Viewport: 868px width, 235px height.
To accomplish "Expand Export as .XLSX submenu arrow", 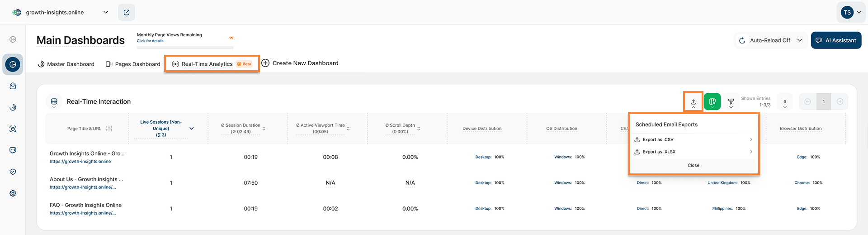I will [751, 152].
